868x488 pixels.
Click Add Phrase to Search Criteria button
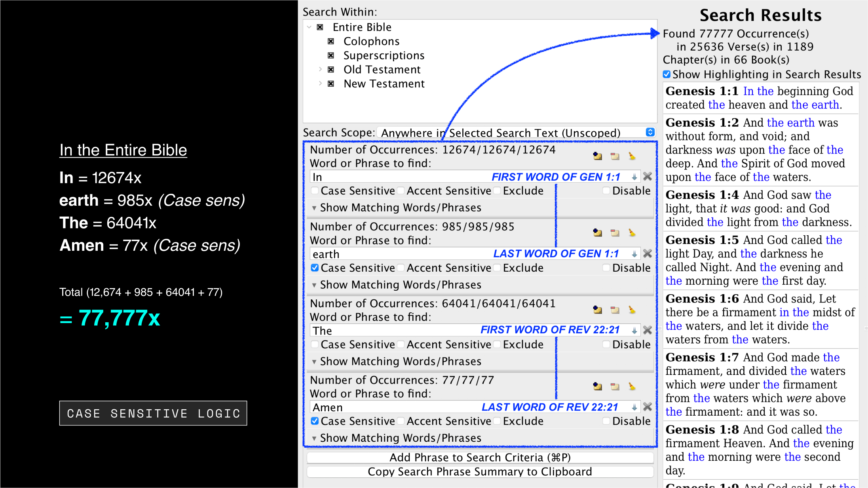(480, 458)
